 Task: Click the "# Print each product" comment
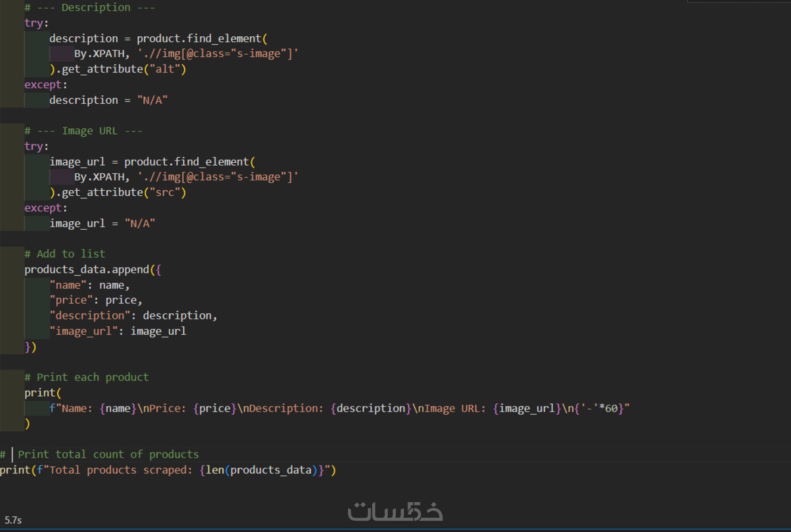tap(87, 377)
